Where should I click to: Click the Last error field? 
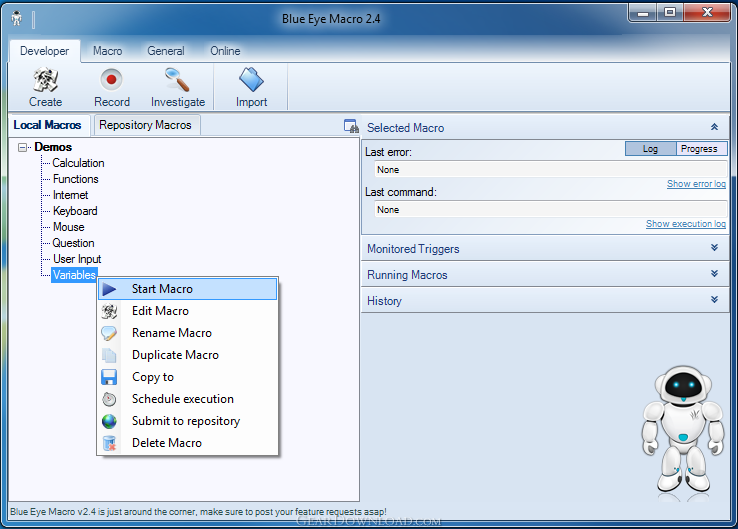tap(551, 170)
